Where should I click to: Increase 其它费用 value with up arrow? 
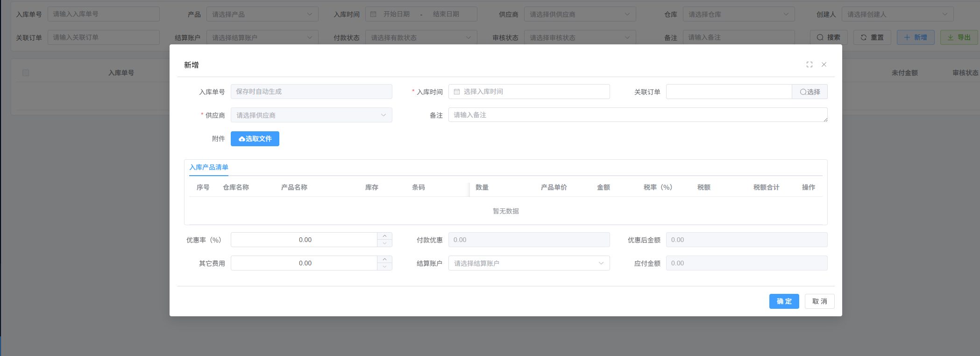click(x=384, y=259)
